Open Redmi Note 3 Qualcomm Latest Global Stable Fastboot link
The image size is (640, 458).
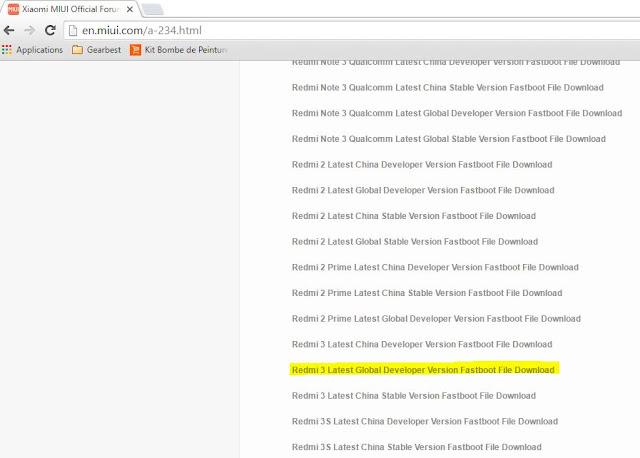449,139
